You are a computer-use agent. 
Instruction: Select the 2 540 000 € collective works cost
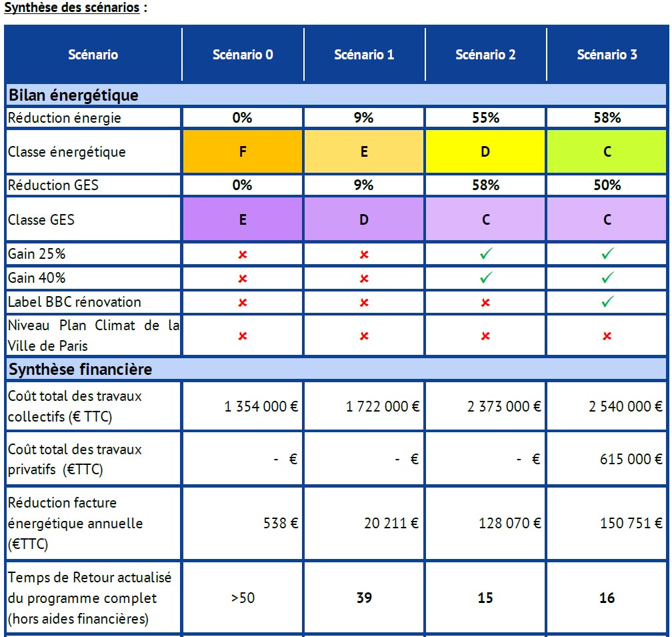(x=625, y=406)
